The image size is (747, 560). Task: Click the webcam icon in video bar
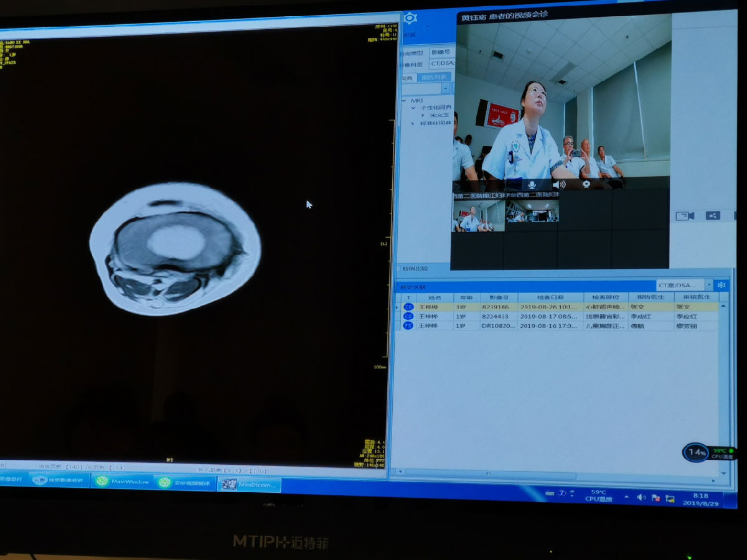pyautogui.click(x=586, y=185)
